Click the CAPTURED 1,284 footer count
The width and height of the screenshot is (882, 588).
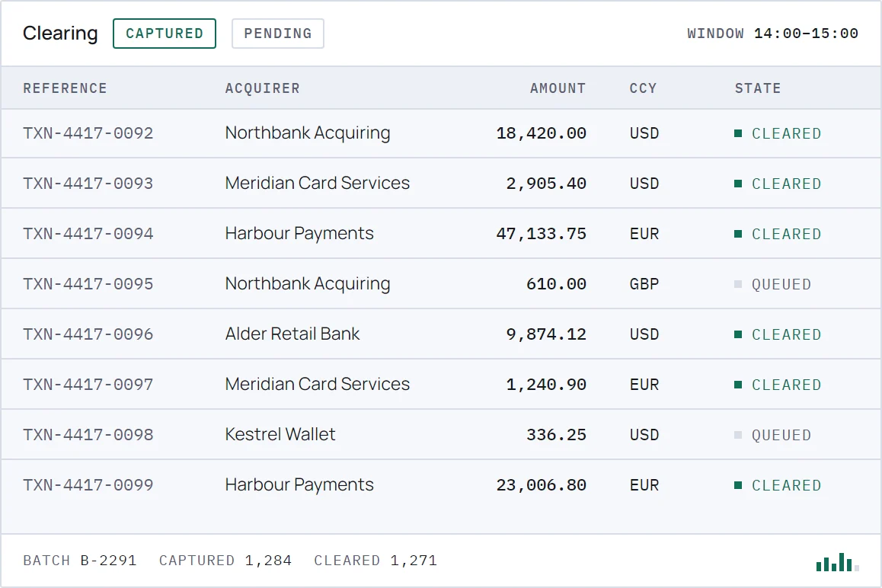(x=225, y=561)
